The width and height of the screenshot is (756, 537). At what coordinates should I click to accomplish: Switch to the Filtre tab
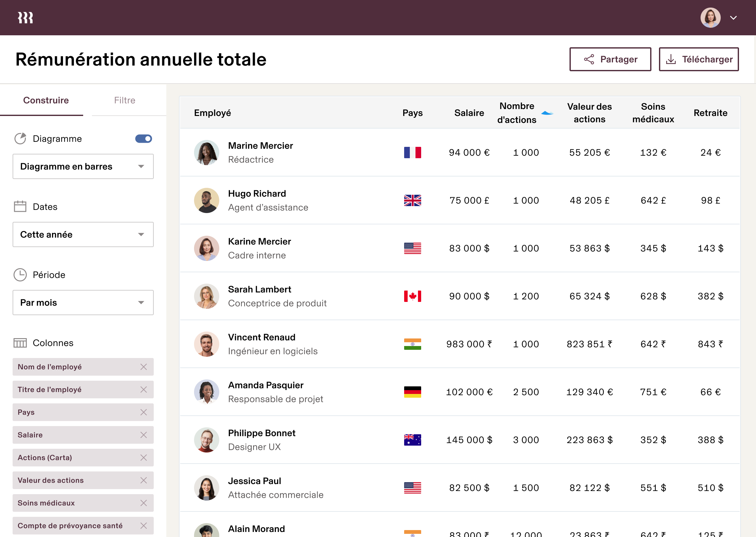coord(124,100)
